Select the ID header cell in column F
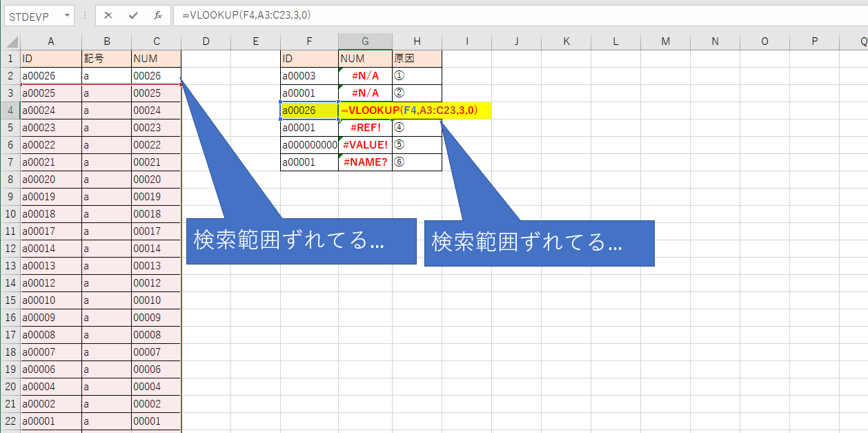The width and height of the screenshot is (868, 433). point(309,58)
